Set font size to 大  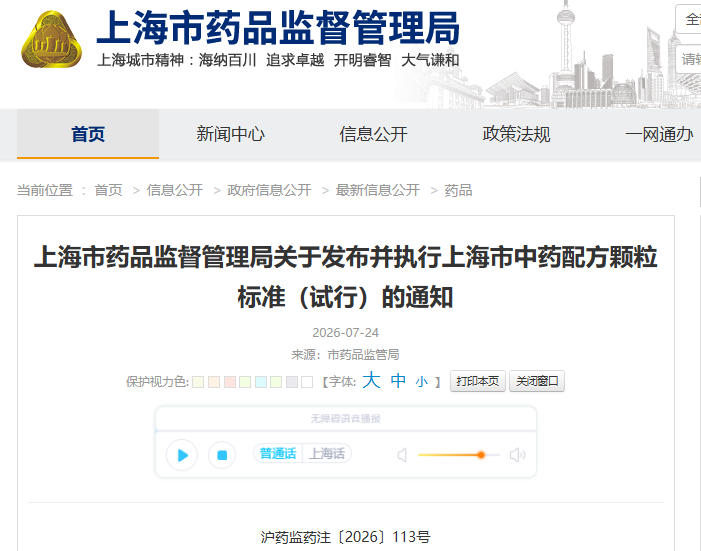371,381
